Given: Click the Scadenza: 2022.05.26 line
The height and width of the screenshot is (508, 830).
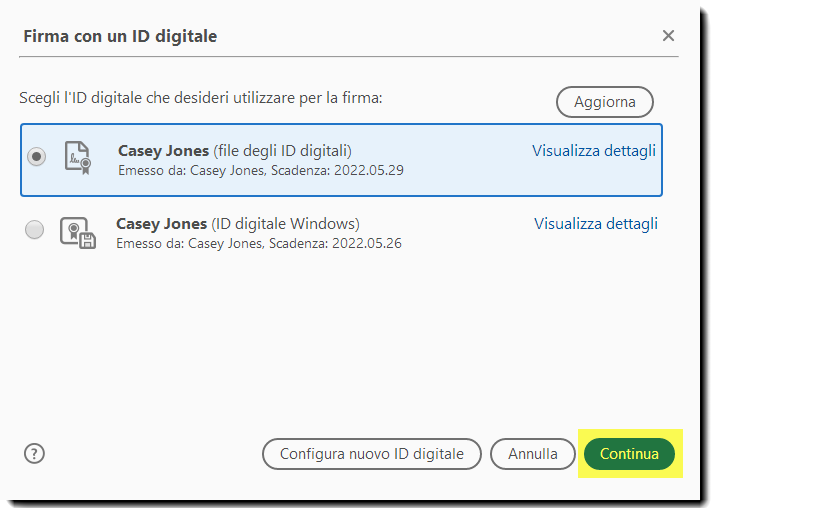Looking at the screenshot, I should pyautogui.click(x=259, y=243).
